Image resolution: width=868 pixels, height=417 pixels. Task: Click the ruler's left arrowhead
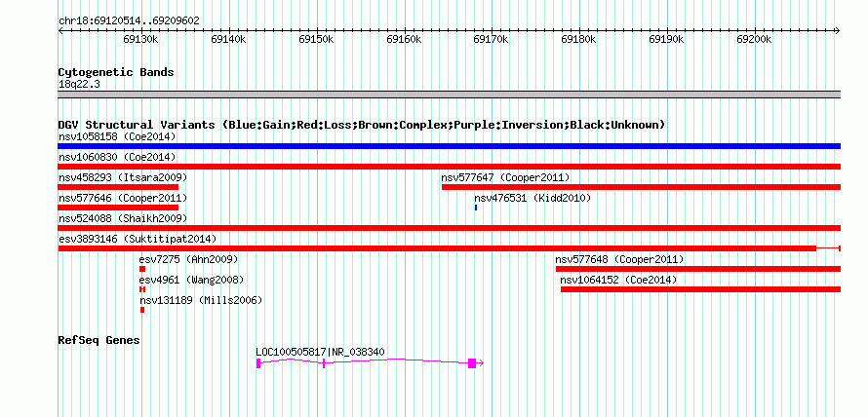coord(60,31)
